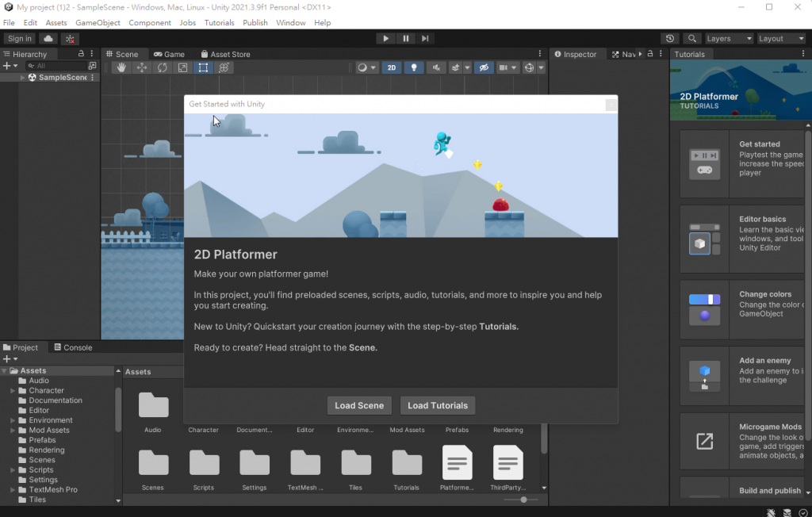This screenshot has height=517, width=812.
Task: Select the Rotate tool
Action: (162, 68)
